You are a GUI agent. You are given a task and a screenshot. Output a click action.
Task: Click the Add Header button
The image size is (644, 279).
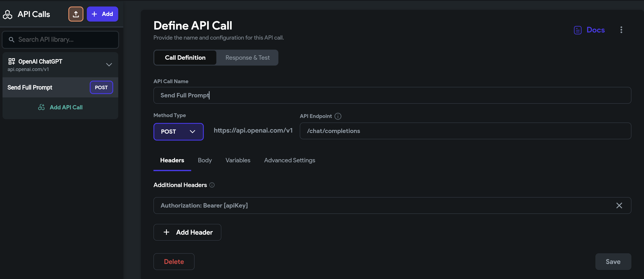[187, 232]
